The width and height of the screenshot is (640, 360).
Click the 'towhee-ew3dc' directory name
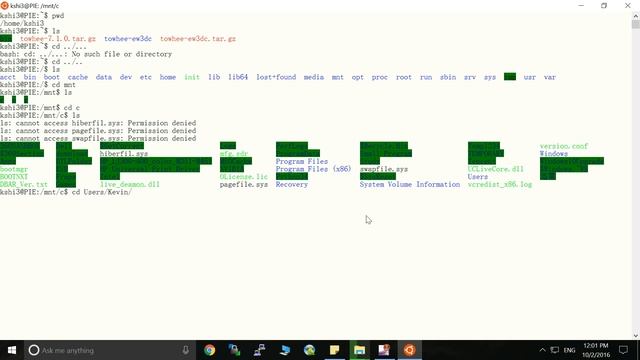click(x=128, y=39)
